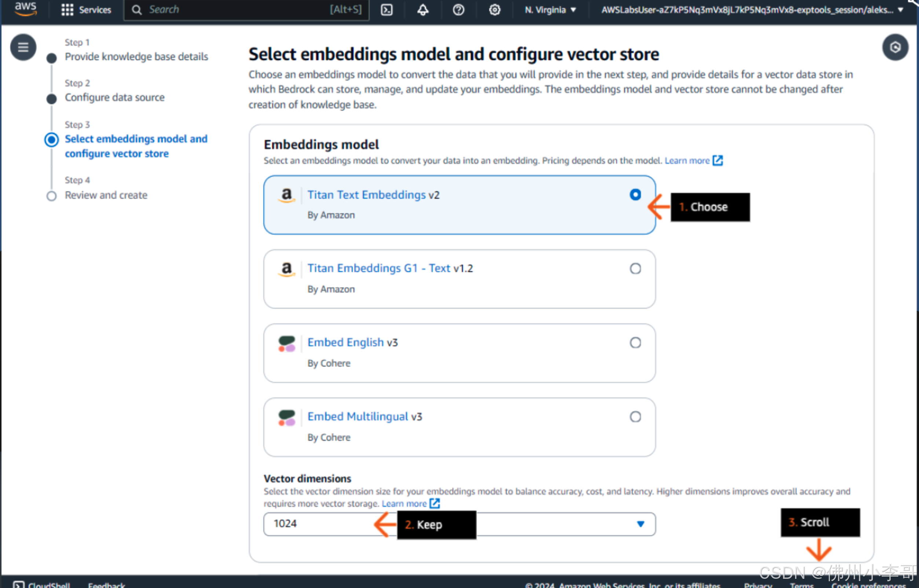Go to Step 2 Configure data source

click(114, 98)
